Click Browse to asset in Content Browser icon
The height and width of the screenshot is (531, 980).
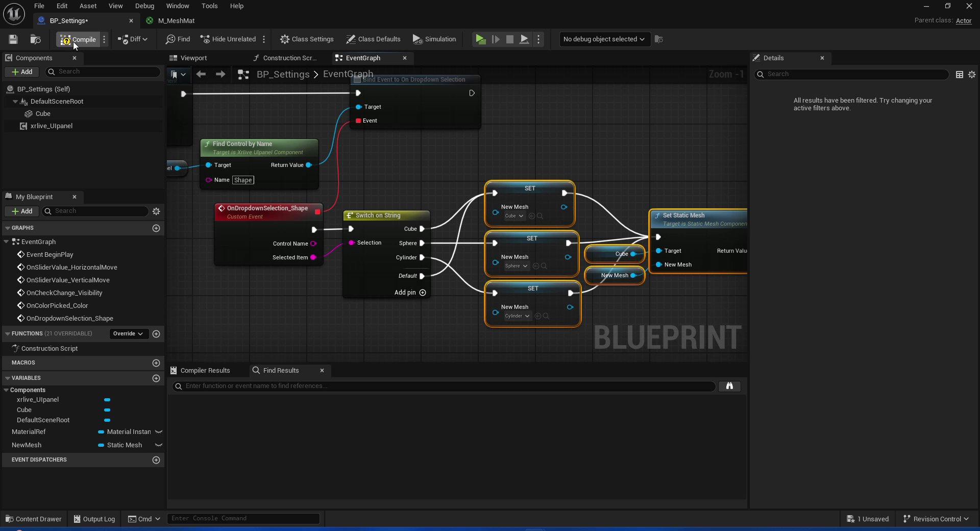35,39
